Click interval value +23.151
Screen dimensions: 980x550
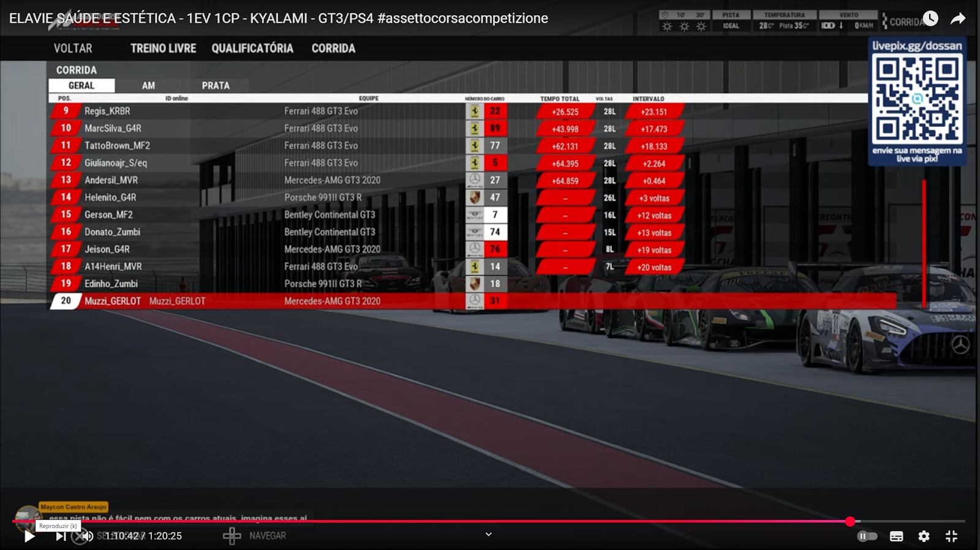654,112
